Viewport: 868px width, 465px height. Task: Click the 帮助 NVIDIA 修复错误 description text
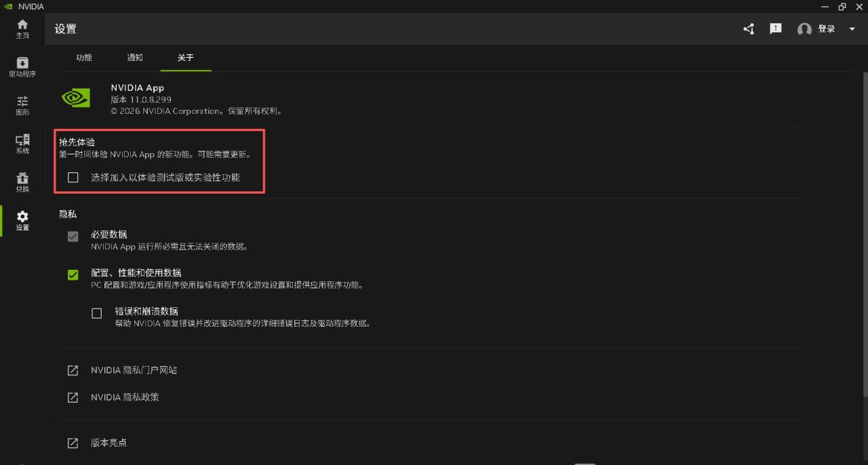(243, 324)
